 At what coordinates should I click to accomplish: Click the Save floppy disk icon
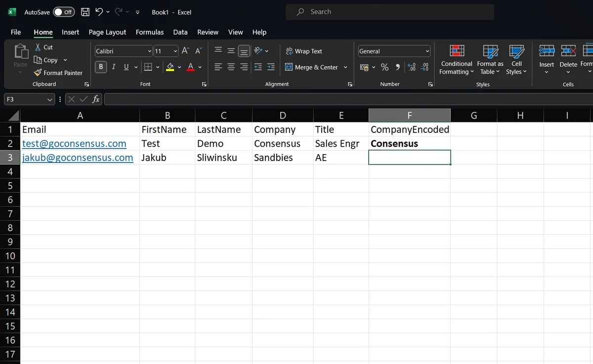[85, 12]
